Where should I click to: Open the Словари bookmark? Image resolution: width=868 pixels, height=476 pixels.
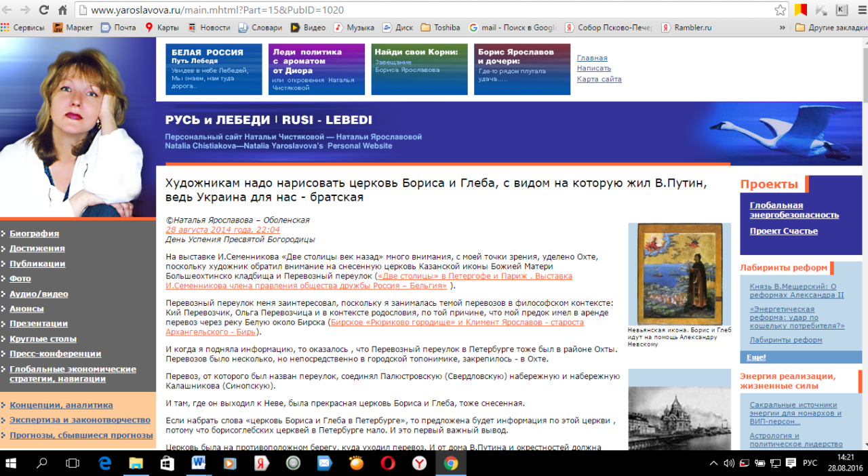pyautogui.click(x=260, y=28)
